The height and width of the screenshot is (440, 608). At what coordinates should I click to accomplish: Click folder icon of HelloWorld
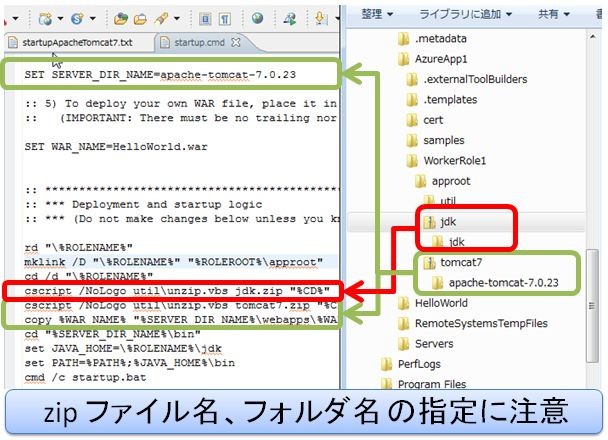404,303
